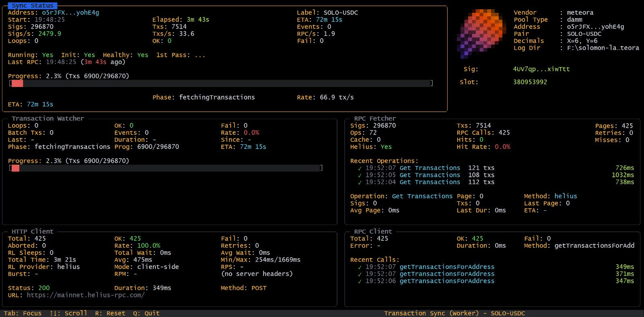The image size is (644, 317).
Task: Focus the RPC Fetcher panel title
Action: (375, 118)
